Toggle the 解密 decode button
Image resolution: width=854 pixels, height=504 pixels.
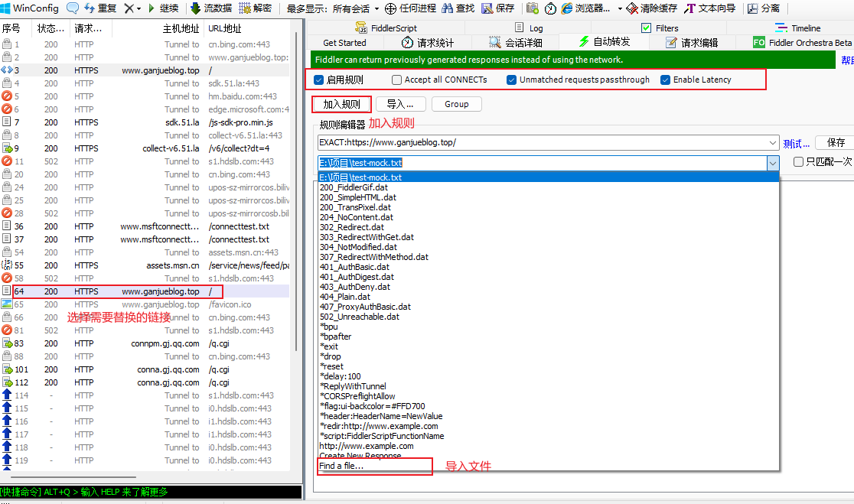pyautogui.click(x=256, y=8)
